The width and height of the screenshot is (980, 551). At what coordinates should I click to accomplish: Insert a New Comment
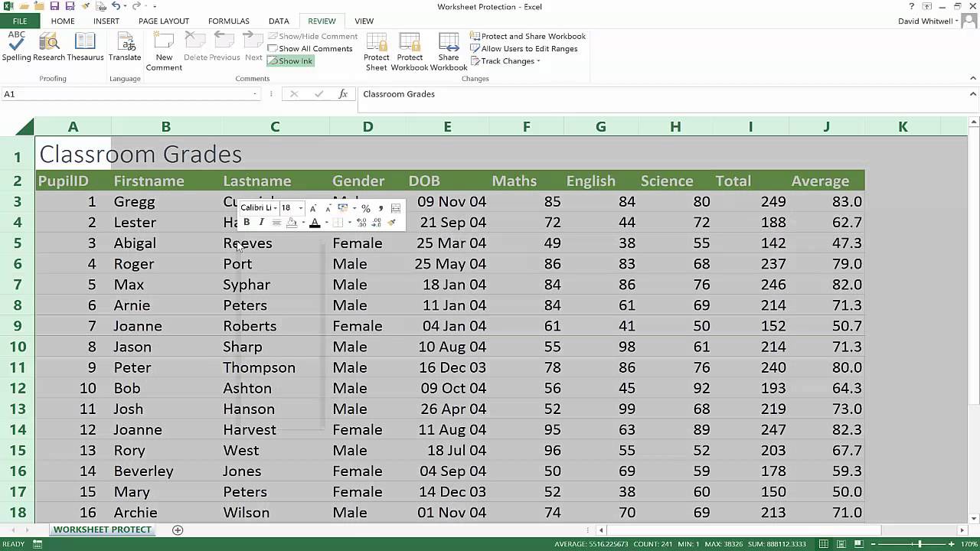pyautogui.click(x=164, y=51)
